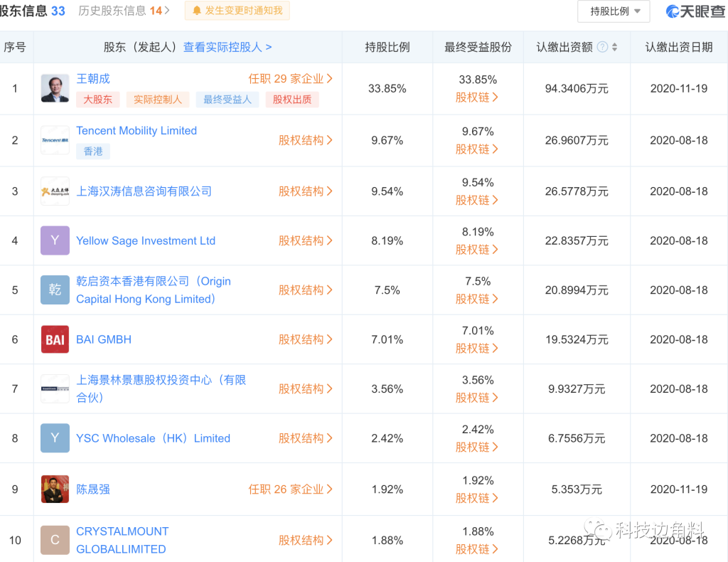This screenshot has width=728, height=562.
Task: Open BAI GMBH company link
Action: tap(104, 339)
